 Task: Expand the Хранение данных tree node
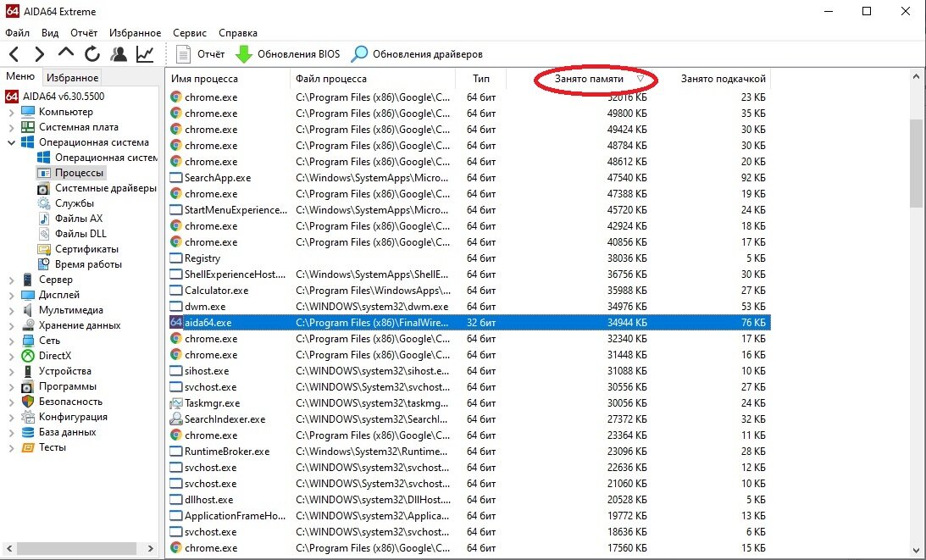point(11,326)
